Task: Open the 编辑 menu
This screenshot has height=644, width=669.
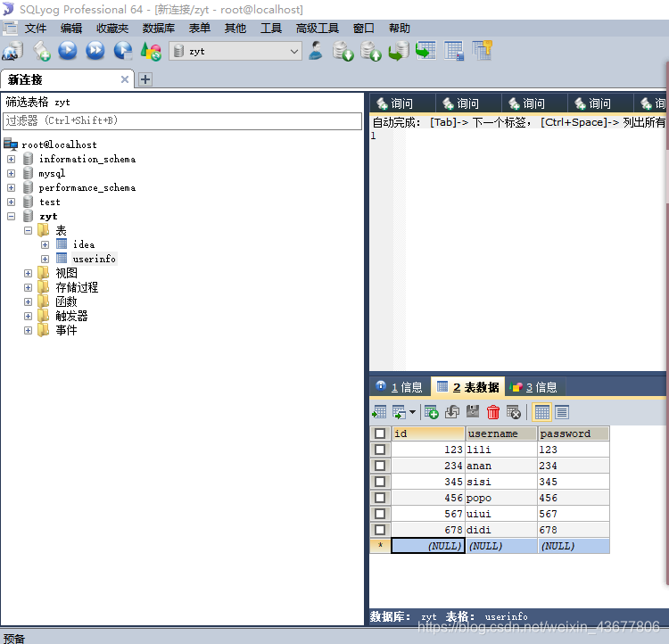Action: [x=71, y=29]
